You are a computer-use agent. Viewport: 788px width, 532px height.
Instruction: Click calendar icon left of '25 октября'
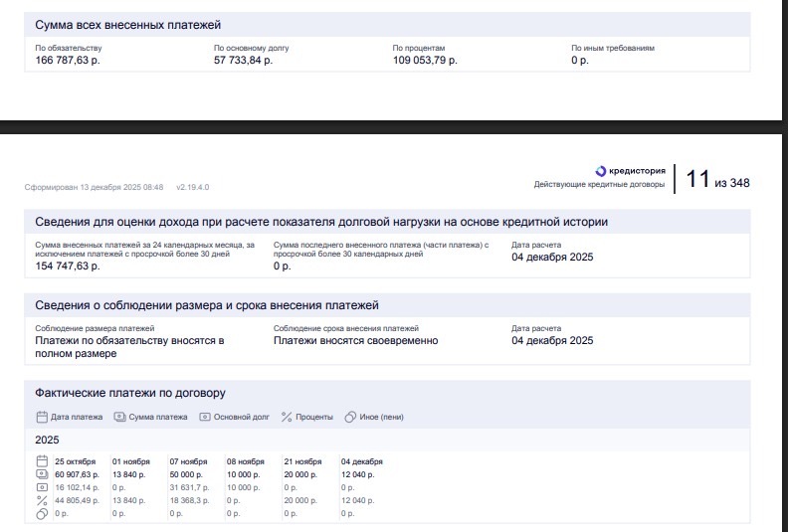pos(42,461)
